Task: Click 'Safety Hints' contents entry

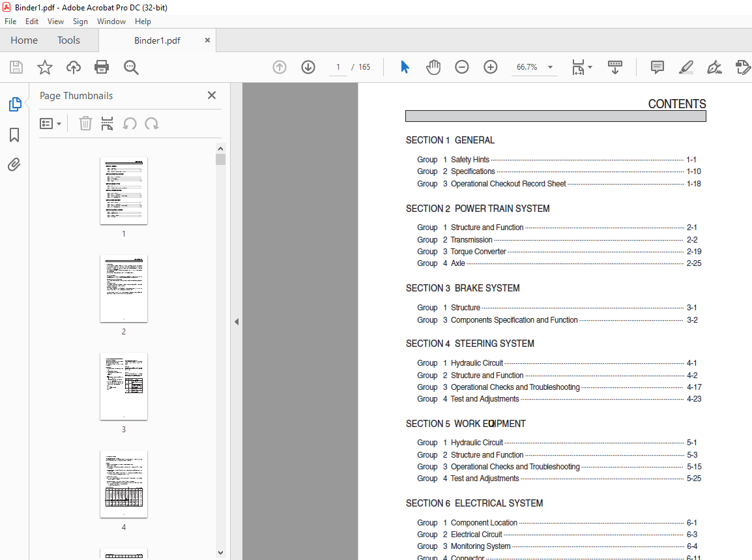Action: 470,160
